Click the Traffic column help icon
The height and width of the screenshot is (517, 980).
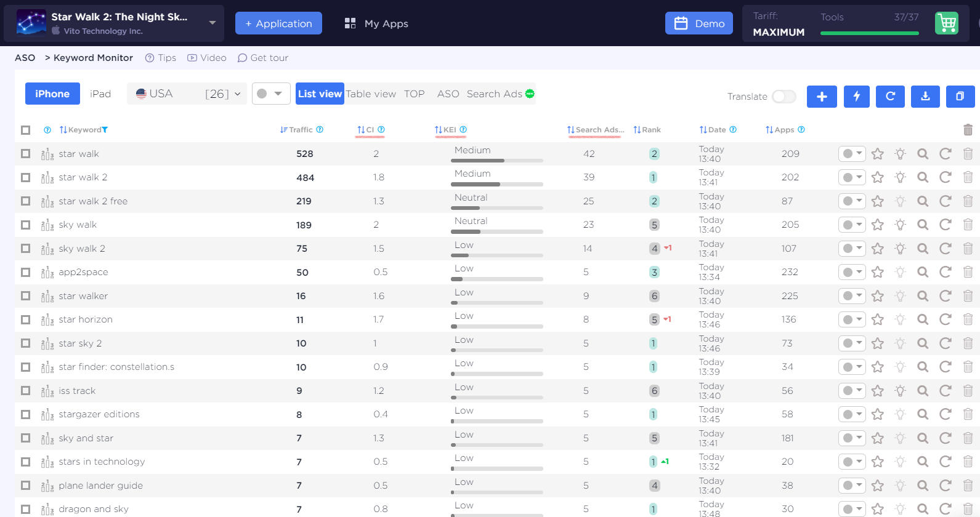pos(320,129)
